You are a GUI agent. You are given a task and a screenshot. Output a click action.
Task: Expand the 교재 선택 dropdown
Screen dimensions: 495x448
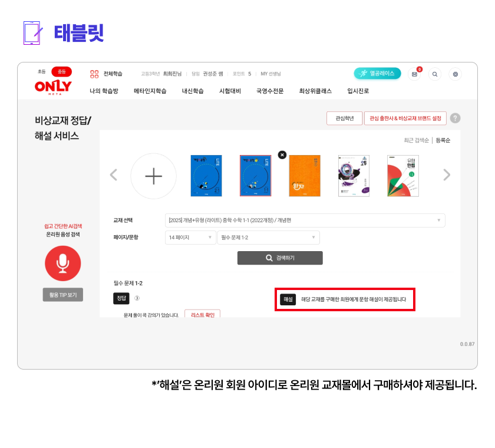coord(305,220)
